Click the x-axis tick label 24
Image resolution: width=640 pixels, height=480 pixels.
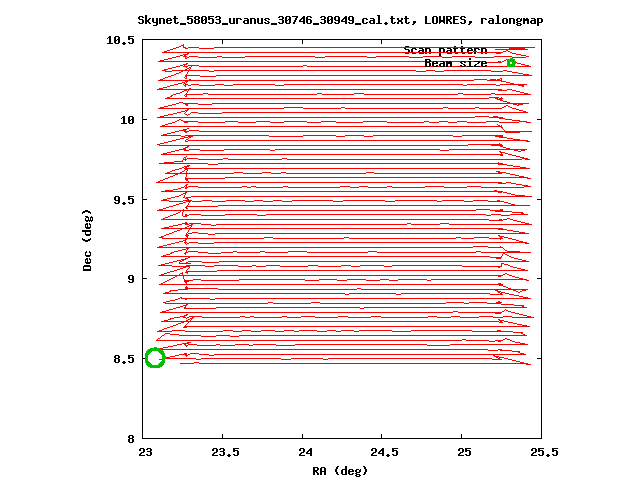coord(305,452)
